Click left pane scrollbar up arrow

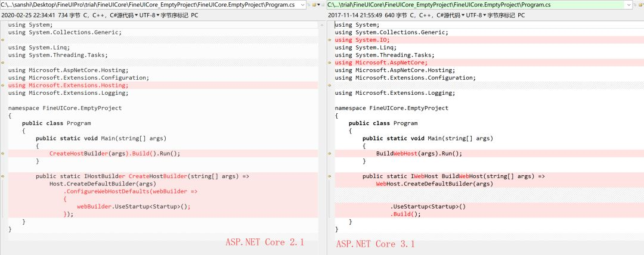[321, 25]
